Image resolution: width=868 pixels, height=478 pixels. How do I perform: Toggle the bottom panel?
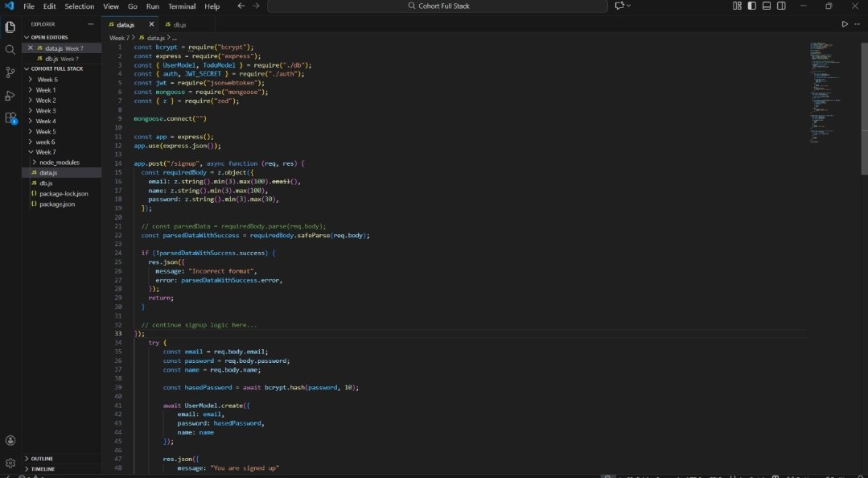pos(767,6)
